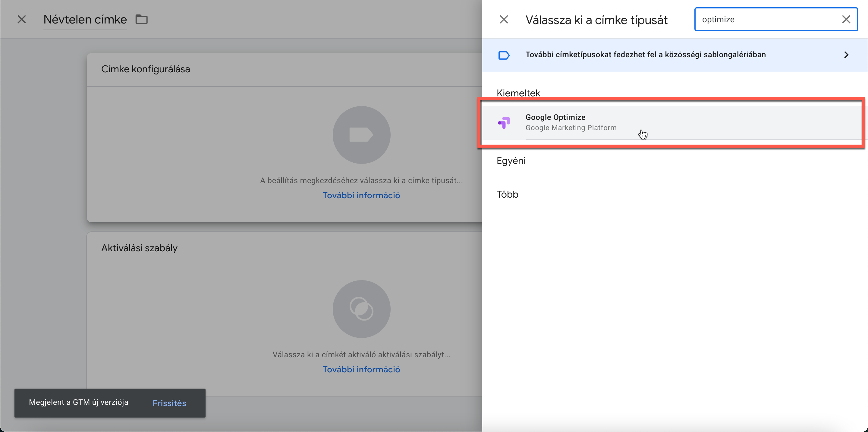Open További információ under Aktiválási szabály

(x=362, y=369)
